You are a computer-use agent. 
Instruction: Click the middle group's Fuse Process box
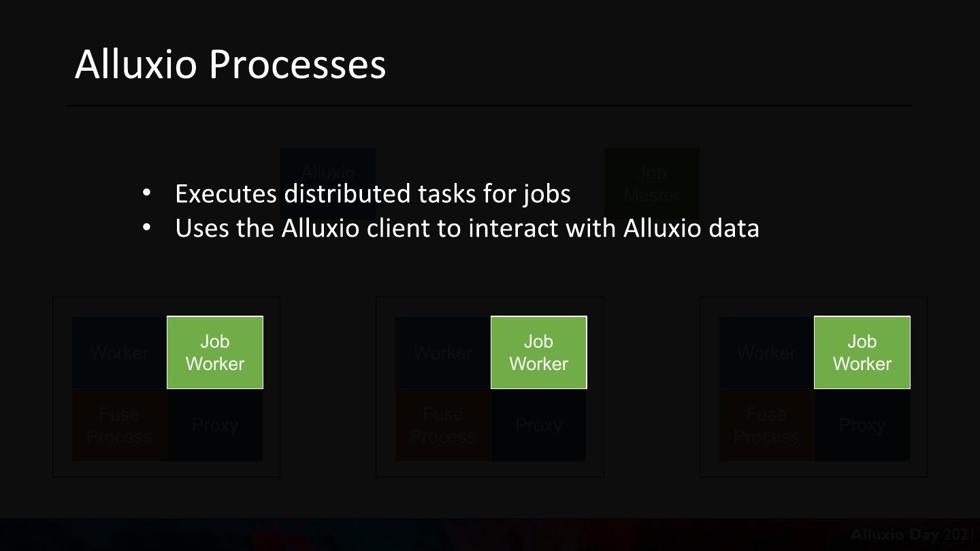443,425
